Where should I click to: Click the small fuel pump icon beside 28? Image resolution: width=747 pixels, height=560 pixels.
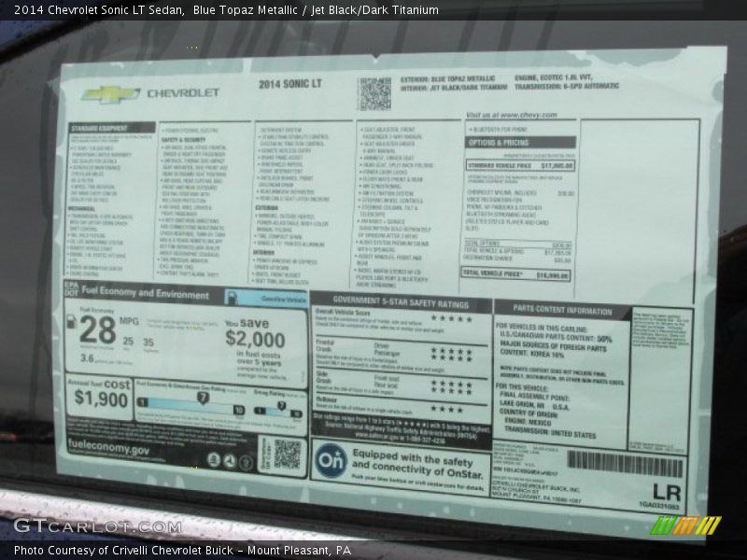[x=72, y=321]
